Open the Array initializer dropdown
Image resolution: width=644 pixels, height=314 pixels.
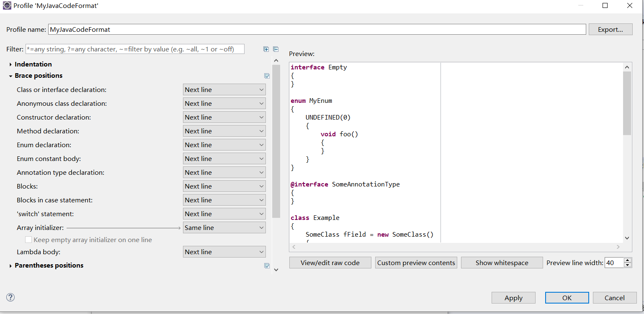[224, 227]
